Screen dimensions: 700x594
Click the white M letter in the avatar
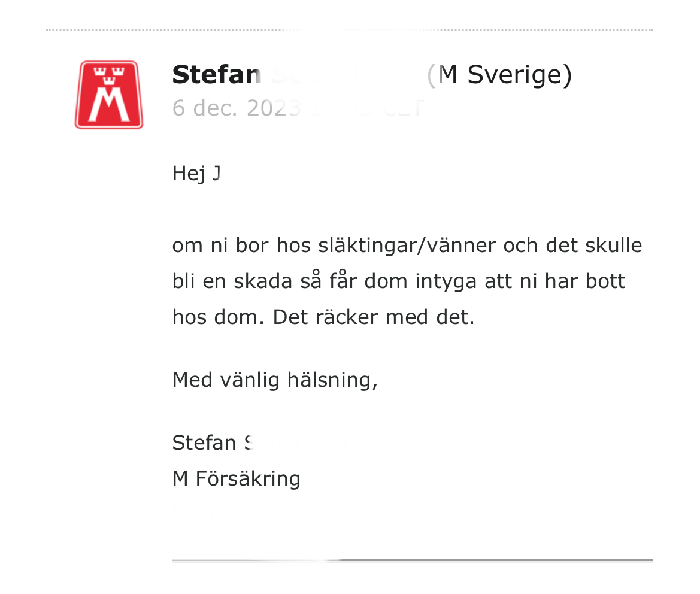click(x=109, y=107)
